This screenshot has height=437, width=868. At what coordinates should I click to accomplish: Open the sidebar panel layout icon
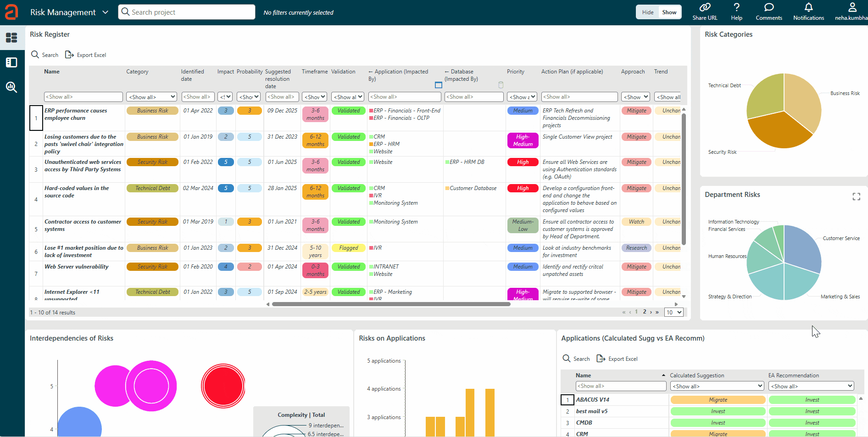(11, 62)
